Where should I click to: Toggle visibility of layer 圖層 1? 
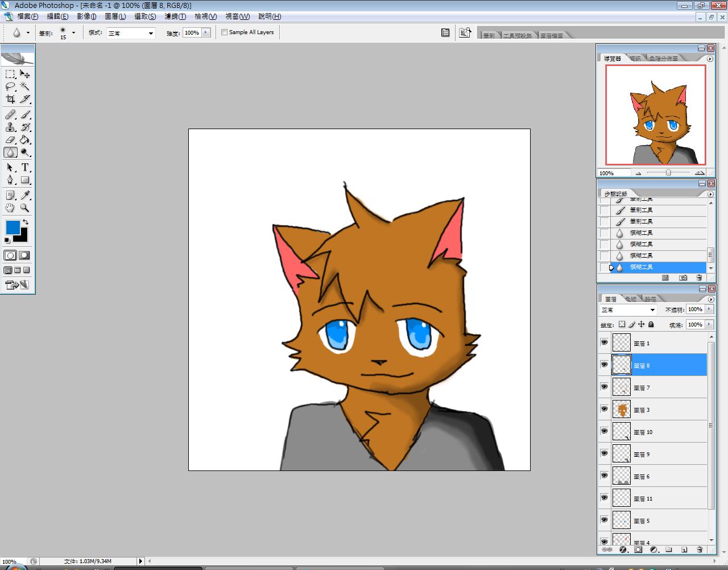[604, 342]
